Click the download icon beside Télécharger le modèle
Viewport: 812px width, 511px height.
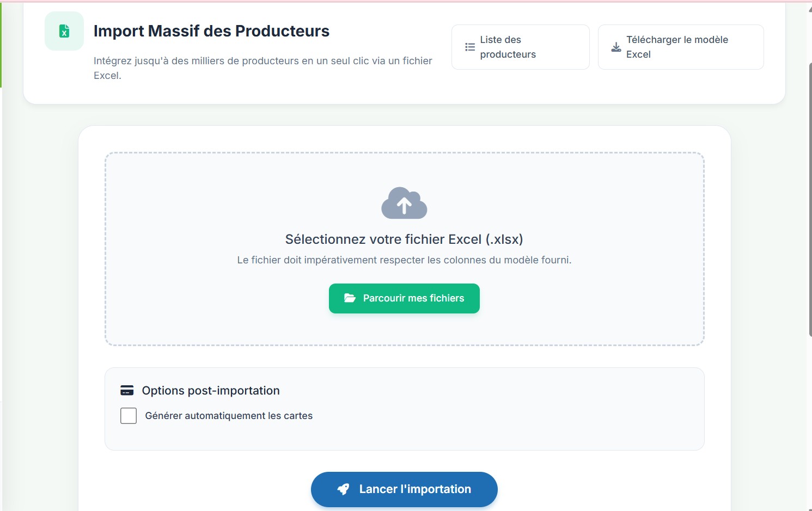click(616, 47)
